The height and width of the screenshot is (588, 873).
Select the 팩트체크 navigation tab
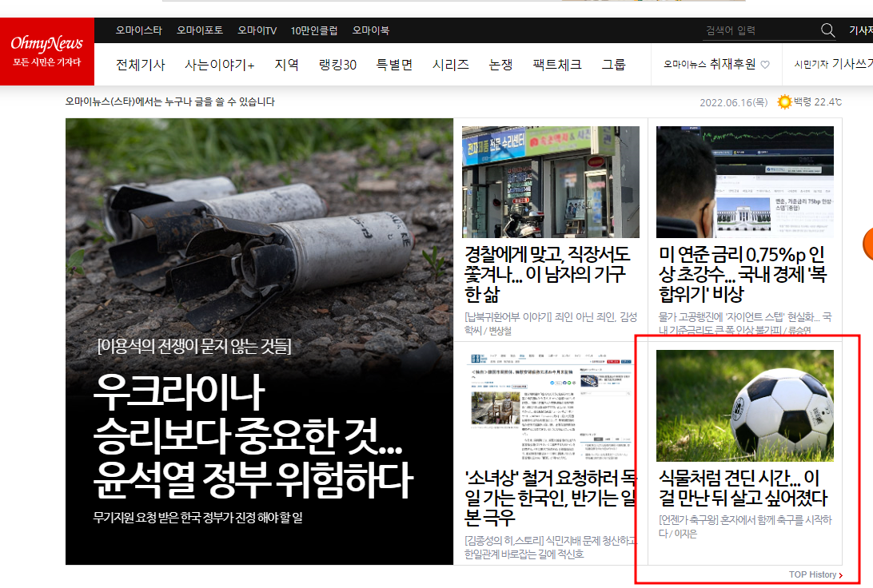coord(557,65)
